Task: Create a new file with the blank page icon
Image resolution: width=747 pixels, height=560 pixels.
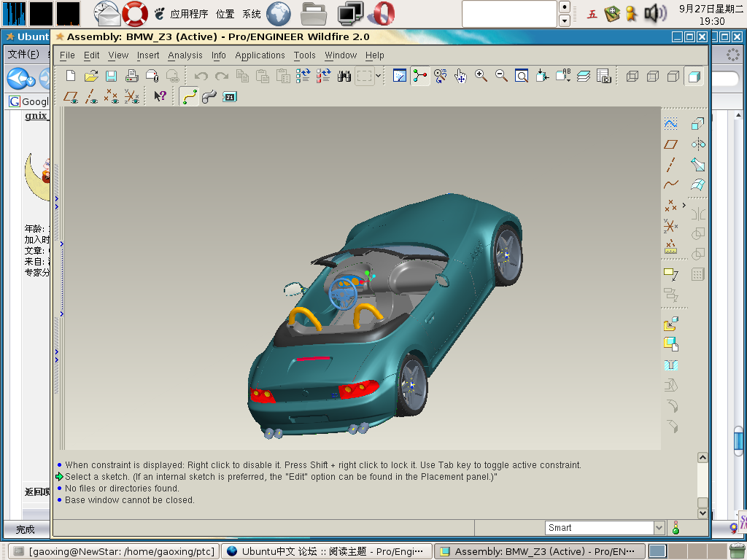Action: (71, 76)
